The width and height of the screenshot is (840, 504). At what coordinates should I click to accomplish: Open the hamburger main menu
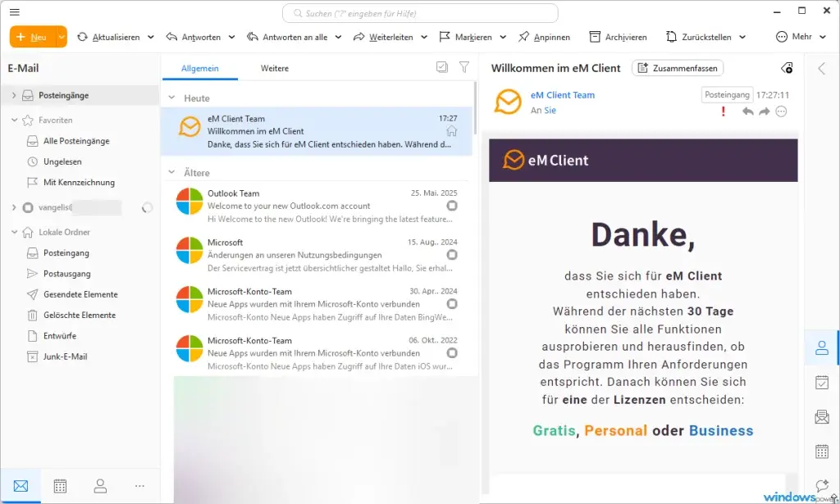[x=15, y=11]
